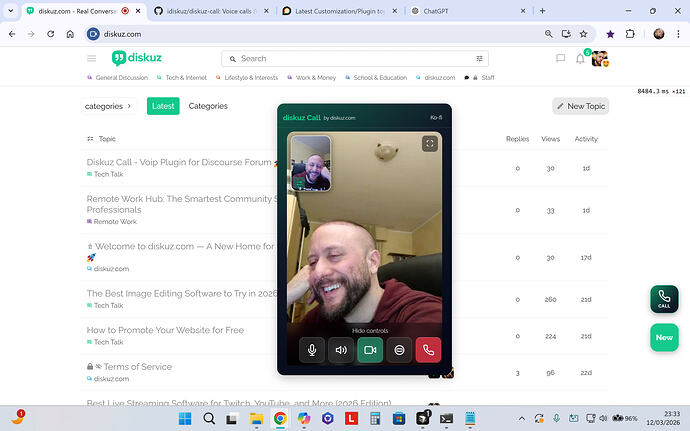Switch to Latest Customization/Plugin tab

340,11
